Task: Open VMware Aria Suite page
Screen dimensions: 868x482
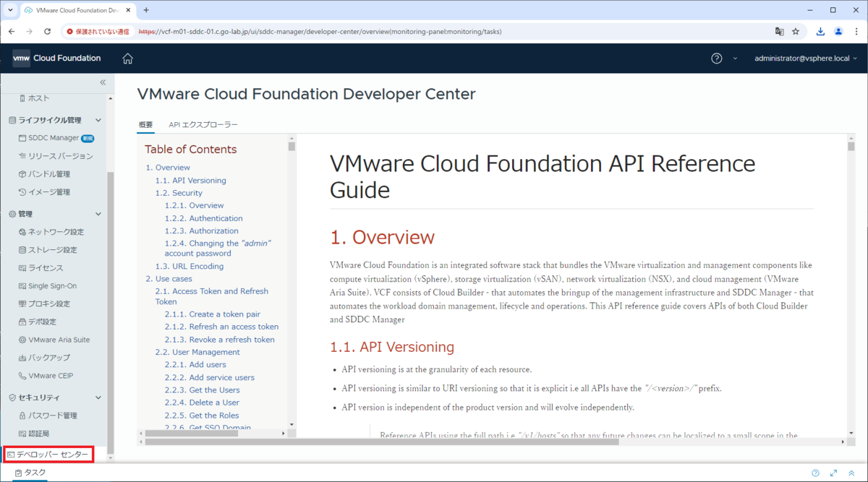Action: click(54, 340)
